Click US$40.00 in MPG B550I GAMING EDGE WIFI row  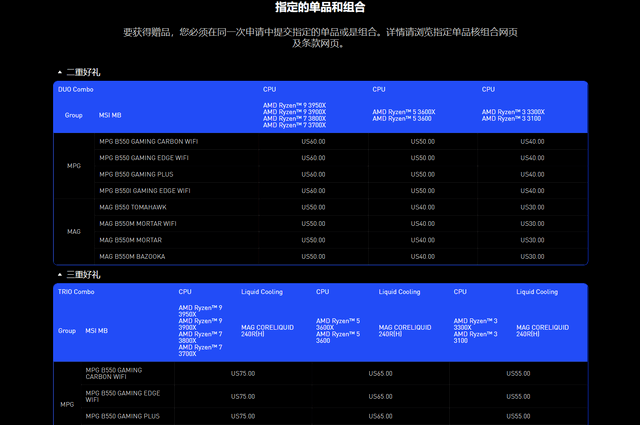coord(532,191)
